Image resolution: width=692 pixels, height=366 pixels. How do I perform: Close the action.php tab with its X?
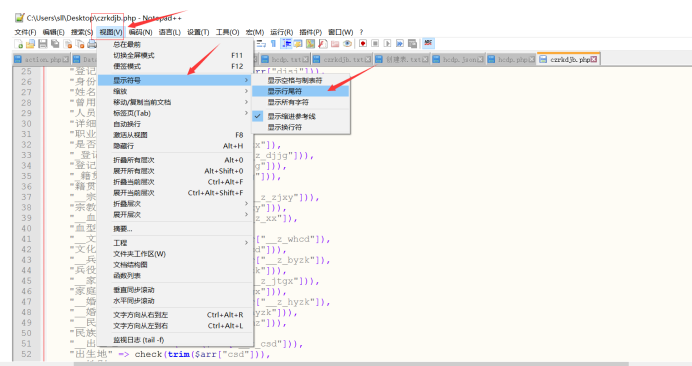[65, 59]
